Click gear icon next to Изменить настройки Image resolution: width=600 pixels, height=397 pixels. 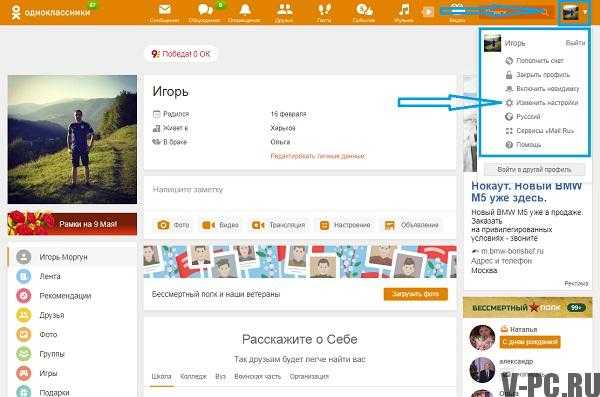pos(509,103)
